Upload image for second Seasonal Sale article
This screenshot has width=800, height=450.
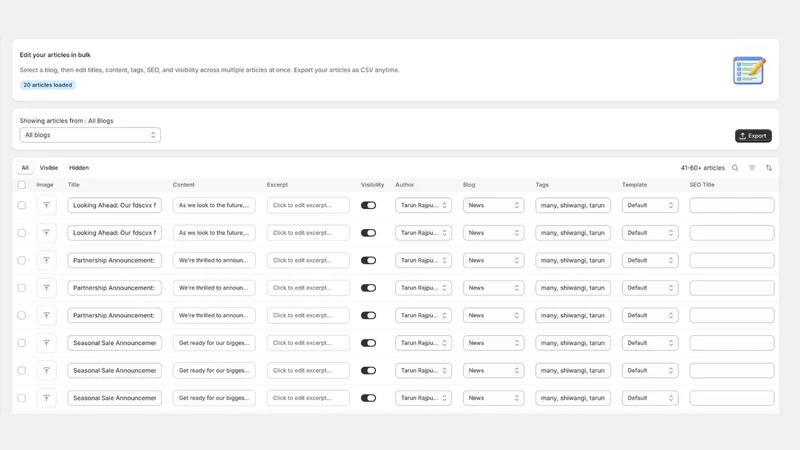[46, 370]
